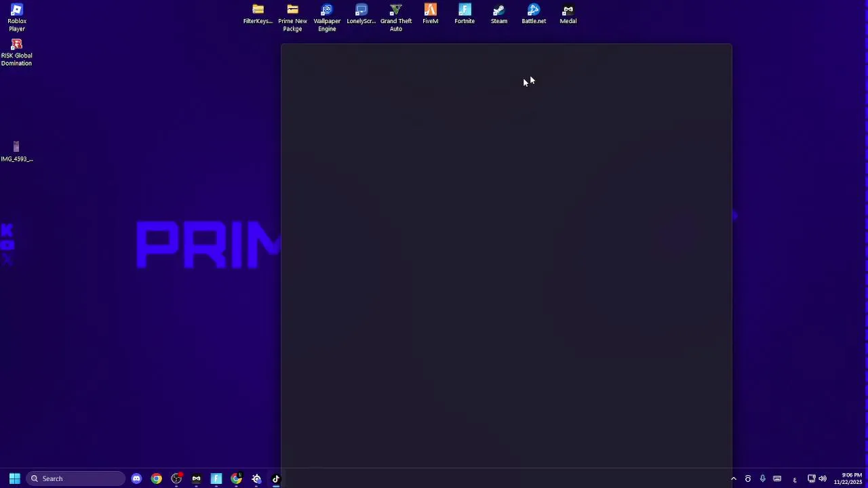Select the Fortnite shortcut on the desktop
The image size is (868, 488).
point(465,14)
